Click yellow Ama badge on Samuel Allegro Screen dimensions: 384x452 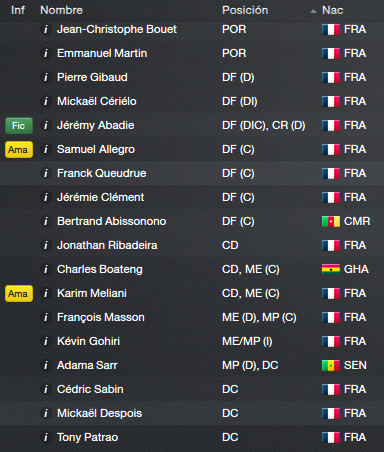(x=19, y=150)
